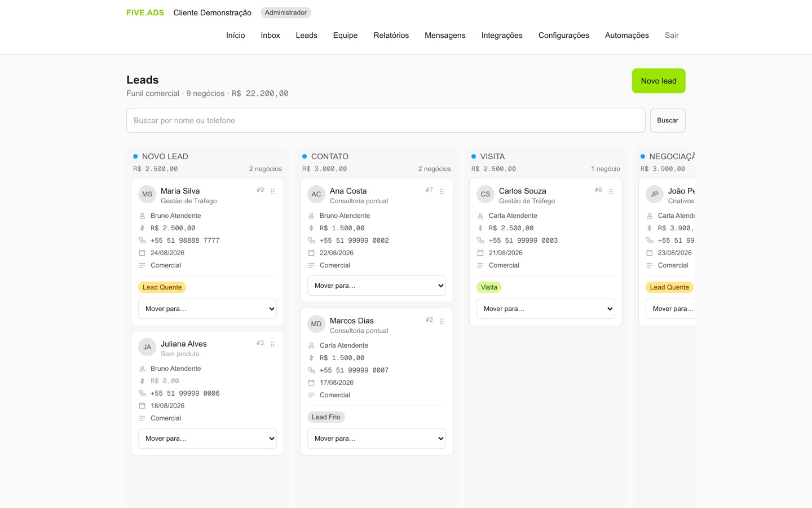
Task: Open the Mover para dropdown on Carlos Souza card
Action: [546, 309]
